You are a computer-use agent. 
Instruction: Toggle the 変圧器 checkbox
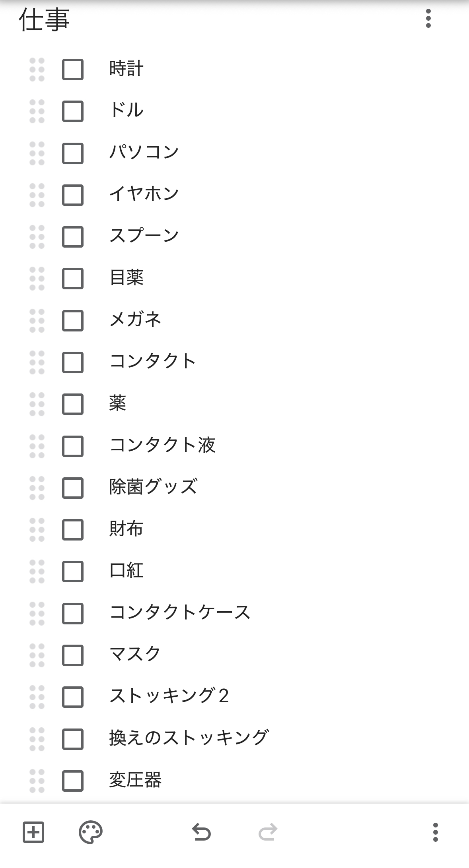(73, 781)
